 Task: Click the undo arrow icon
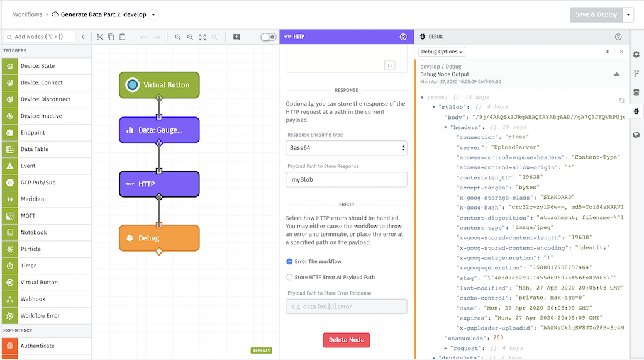coord(144,37)
